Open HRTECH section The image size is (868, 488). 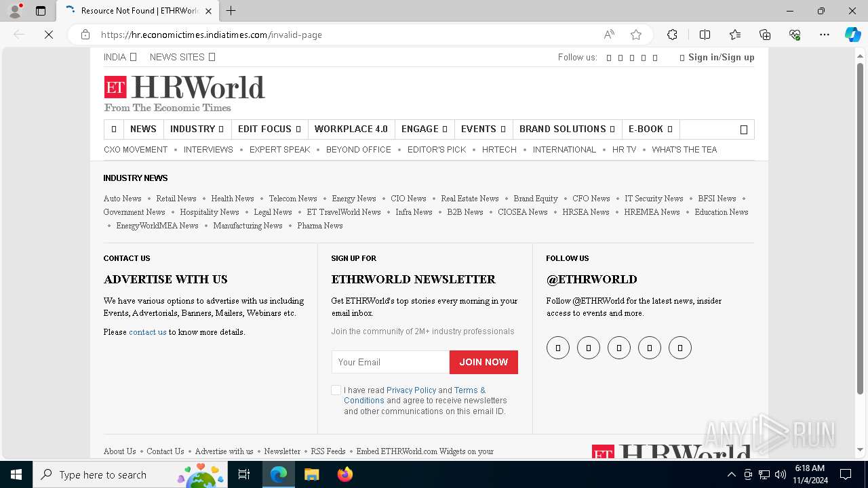(499, 150)
